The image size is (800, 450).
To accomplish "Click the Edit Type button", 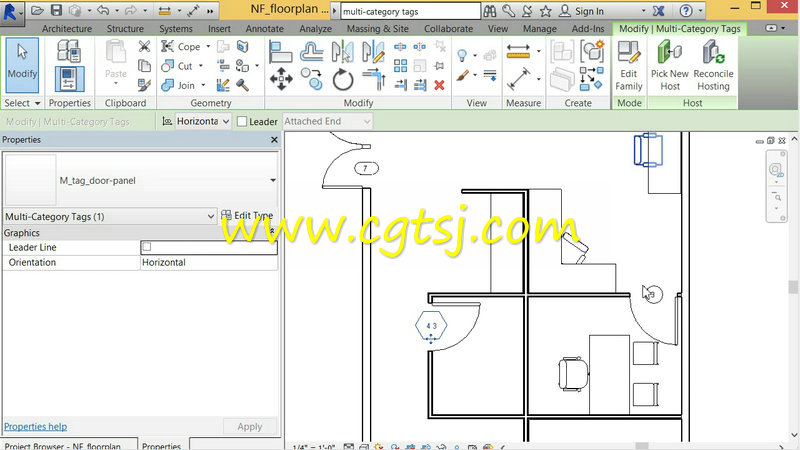I will pyautogui.click(x=247, y=215).
